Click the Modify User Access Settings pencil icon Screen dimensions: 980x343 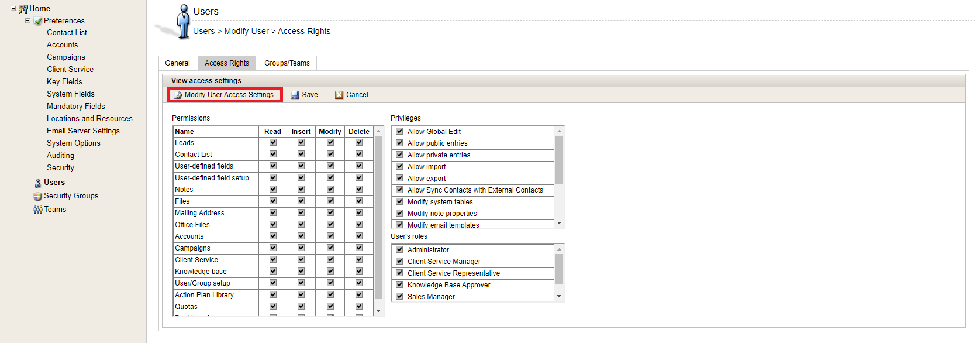point(178,95)
